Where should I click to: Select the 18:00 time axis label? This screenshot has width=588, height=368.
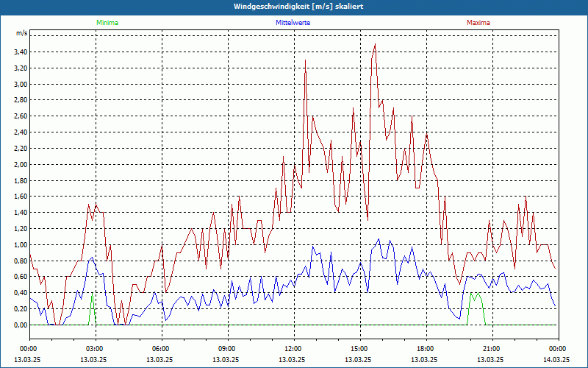tap(425, 349)
